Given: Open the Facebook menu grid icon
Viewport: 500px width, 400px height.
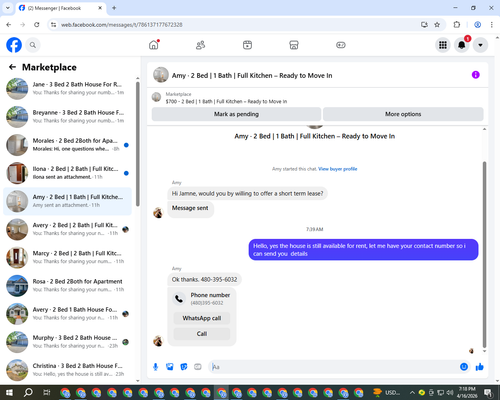Looking at the screenshot, I should coord(443,45).
